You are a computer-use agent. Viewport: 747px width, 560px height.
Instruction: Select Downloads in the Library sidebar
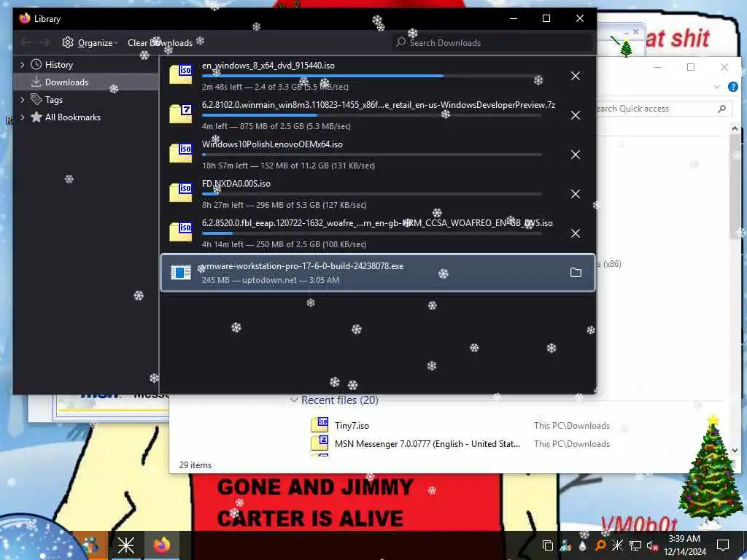(x=86, y=82)
